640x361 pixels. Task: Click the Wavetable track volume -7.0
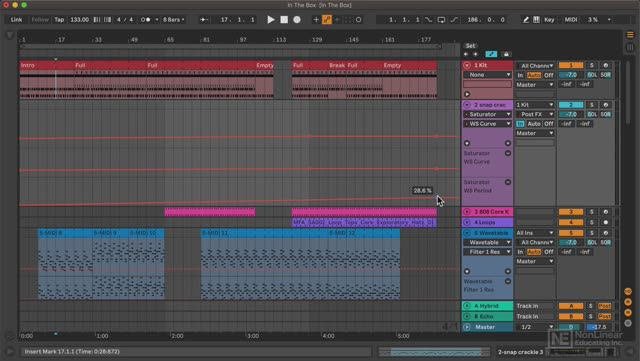[571, 243]
